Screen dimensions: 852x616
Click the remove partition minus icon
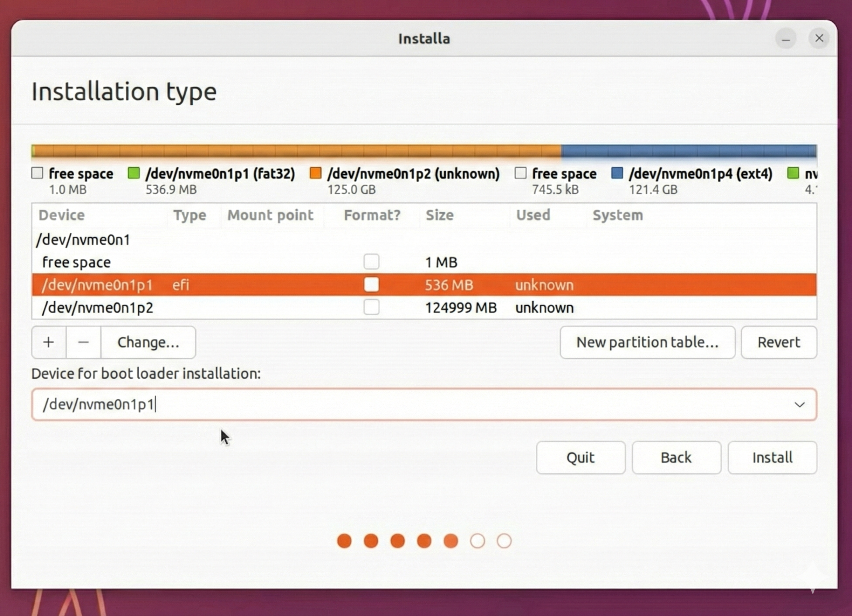pos(83,342)
